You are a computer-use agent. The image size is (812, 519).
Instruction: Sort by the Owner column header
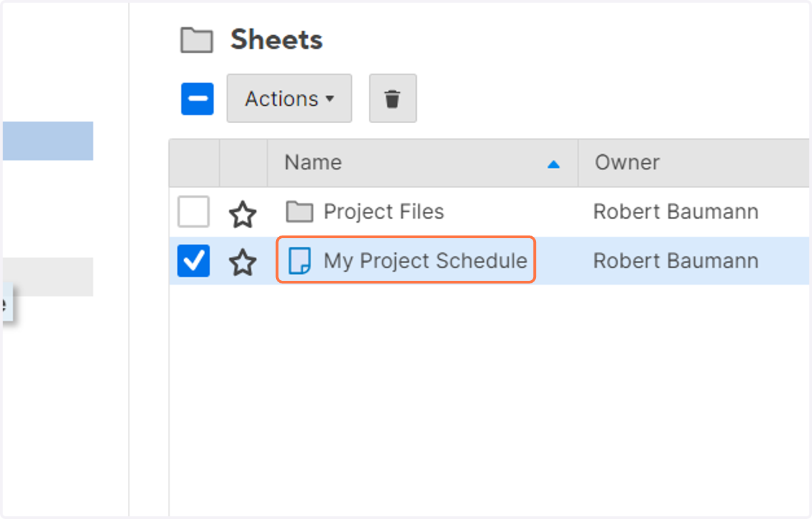[x=694, y=162]
